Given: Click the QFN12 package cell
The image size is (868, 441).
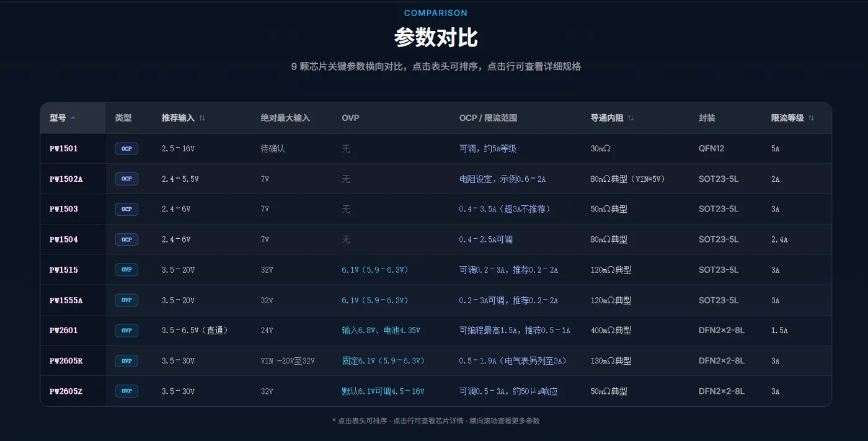Looking at the screenshot, I should [711, 149].
